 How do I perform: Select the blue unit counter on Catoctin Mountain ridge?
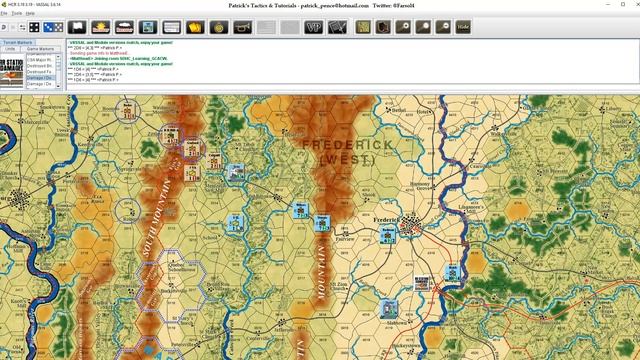322,223
